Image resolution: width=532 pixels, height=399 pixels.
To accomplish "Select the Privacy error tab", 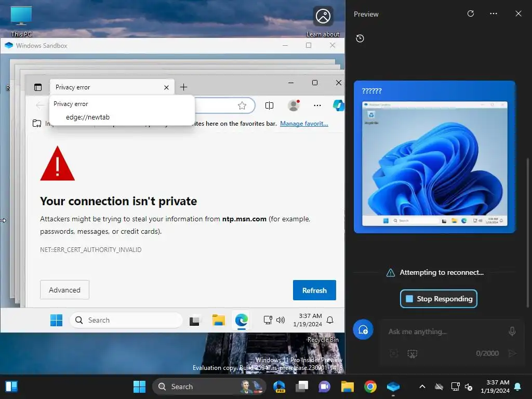I will point(112,87).
